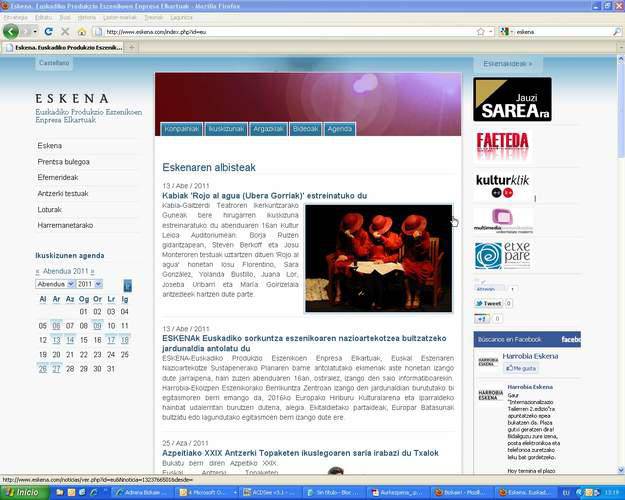Click the Google +1 button
Screen dimensions: 625x500
(x=482, y=319)
